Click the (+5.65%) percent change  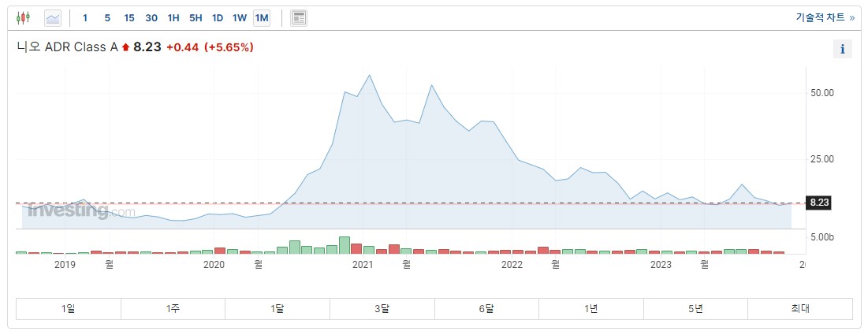(229, 47)
